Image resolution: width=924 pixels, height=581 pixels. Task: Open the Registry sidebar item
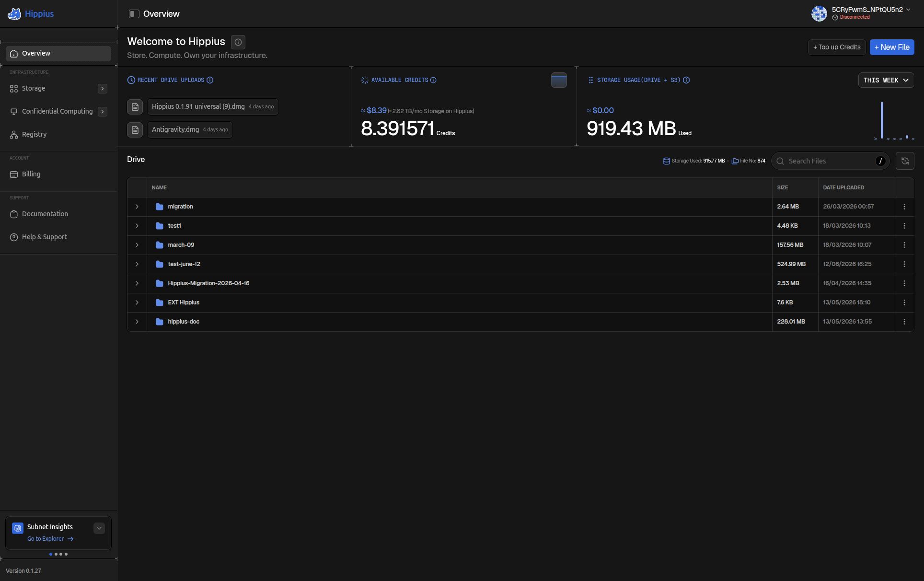click(58, 134)
